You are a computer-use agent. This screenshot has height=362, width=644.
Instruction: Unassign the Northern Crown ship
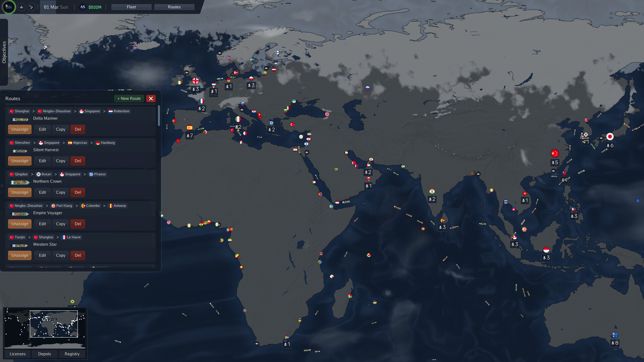pyautogui.click(x=20, y=192)
